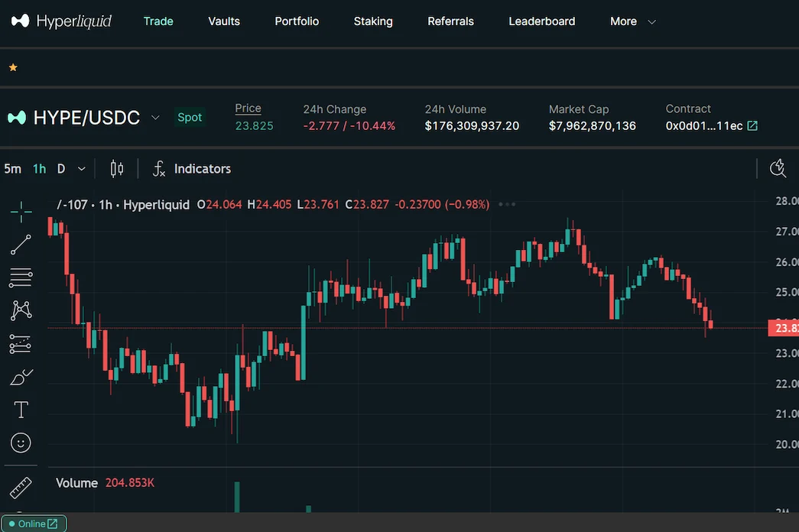Select the long position projection tool
The width and height of the screenshot is (799, 532).
tap(21, 344)
